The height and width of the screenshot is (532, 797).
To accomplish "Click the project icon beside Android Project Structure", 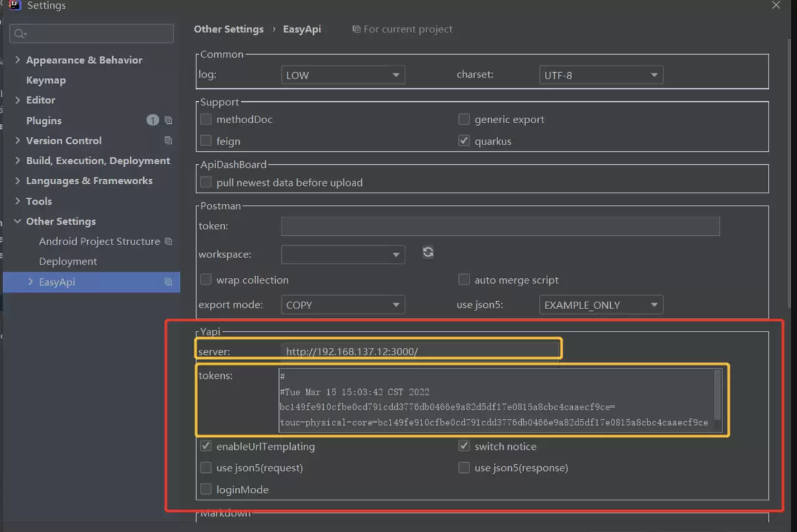I will coord(168,241).
